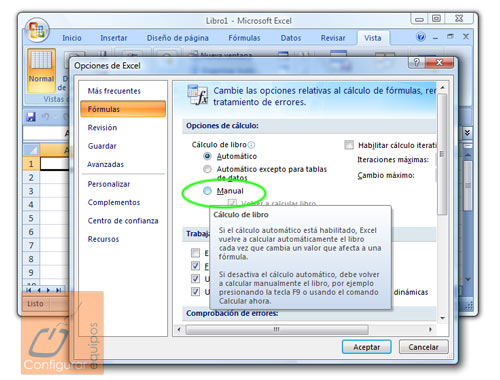Select Fórmulas category in options list
The width and height of the screenshot is (500, 380).
point(123,109)
